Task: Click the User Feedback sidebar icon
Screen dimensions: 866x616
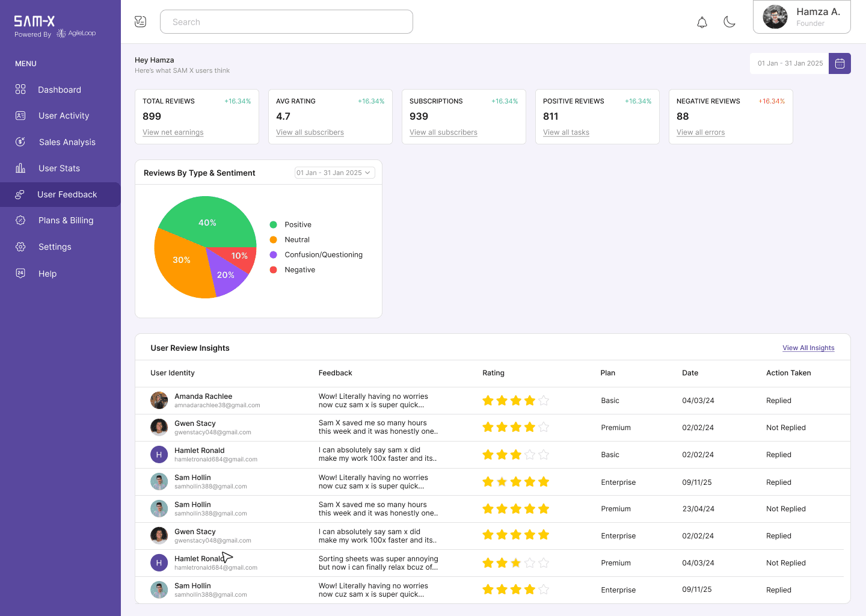Action: pos(20,194)
